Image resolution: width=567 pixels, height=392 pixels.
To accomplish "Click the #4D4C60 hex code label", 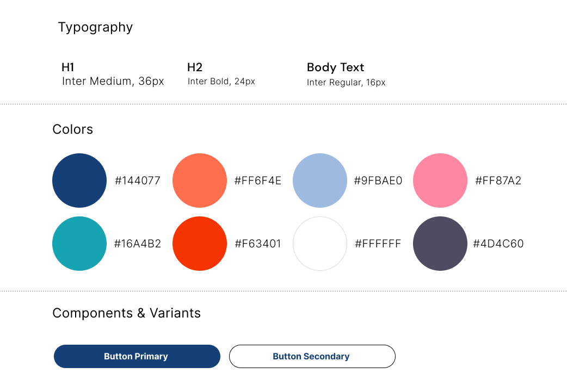I will [x=498, y=244].
